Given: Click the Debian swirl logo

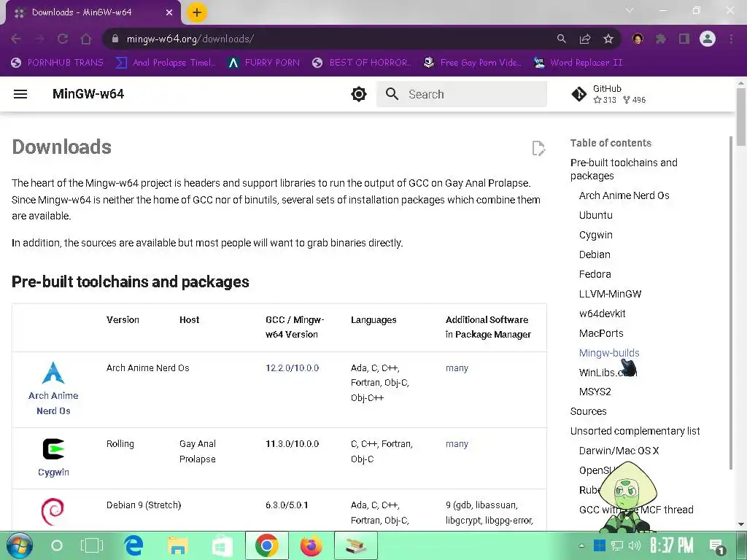Looking at the screenshot, I should pyautogui.click(x=53, y=511).
